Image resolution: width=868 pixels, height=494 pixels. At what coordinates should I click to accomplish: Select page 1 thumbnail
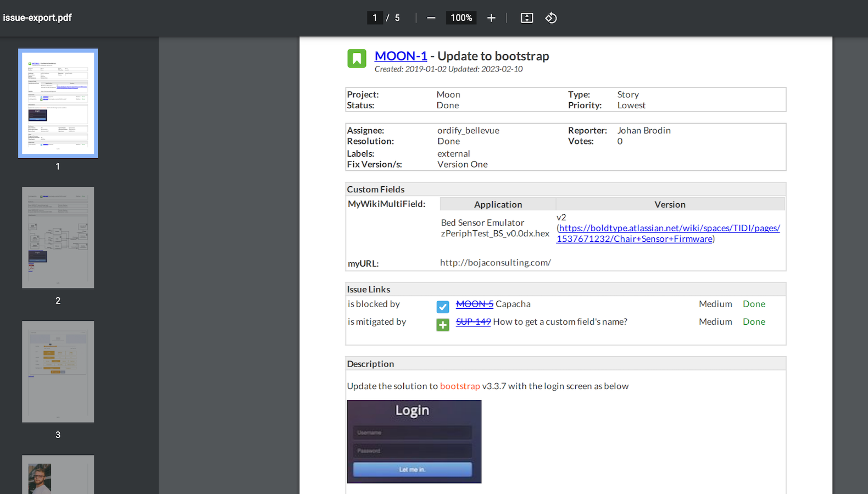coord(58,103)
